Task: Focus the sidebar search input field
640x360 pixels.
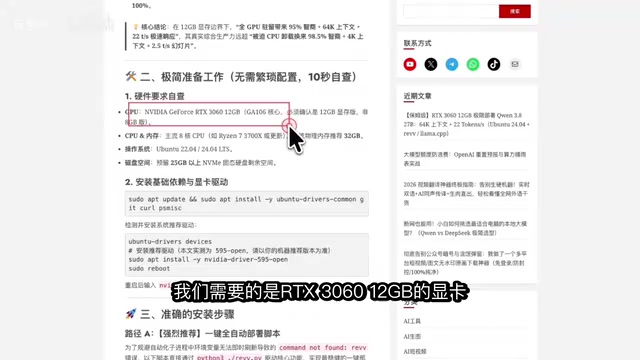Action: (x=451, y=11)
